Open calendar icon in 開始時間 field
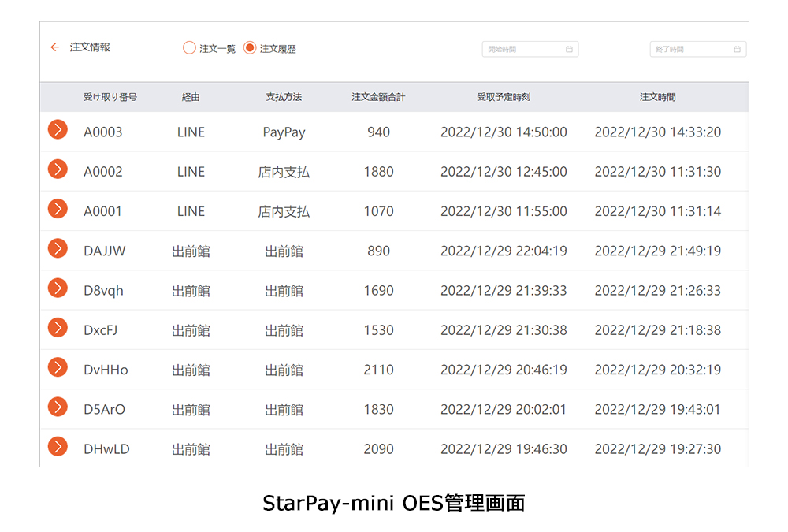 click(x=570, y=50)
